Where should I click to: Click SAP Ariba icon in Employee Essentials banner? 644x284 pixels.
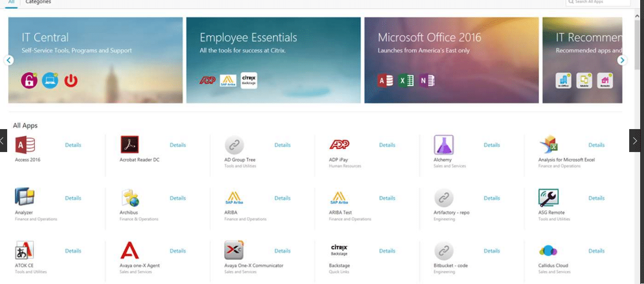pyautogui.click(x=228, y=81)
